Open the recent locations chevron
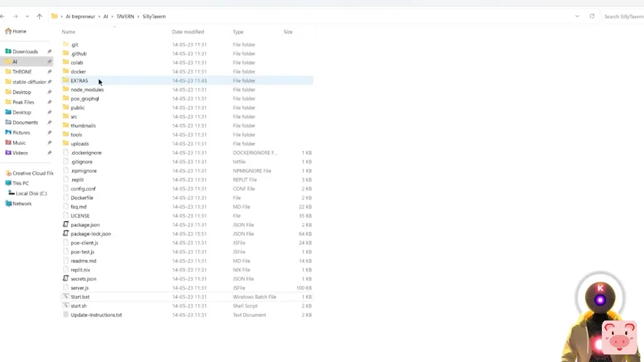The width and height of the screenshot is (644, 362). click(27, 16)
